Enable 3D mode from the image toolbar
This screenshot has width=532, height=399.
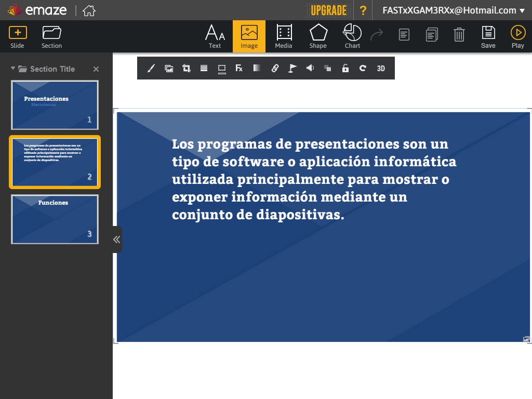click(381, 68)
